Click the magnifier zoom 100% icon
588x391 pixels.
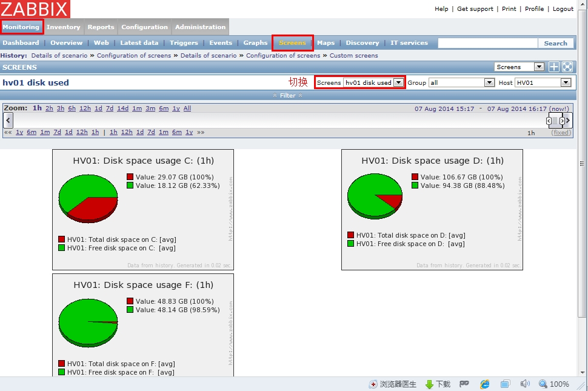click(x=543, y=384)
